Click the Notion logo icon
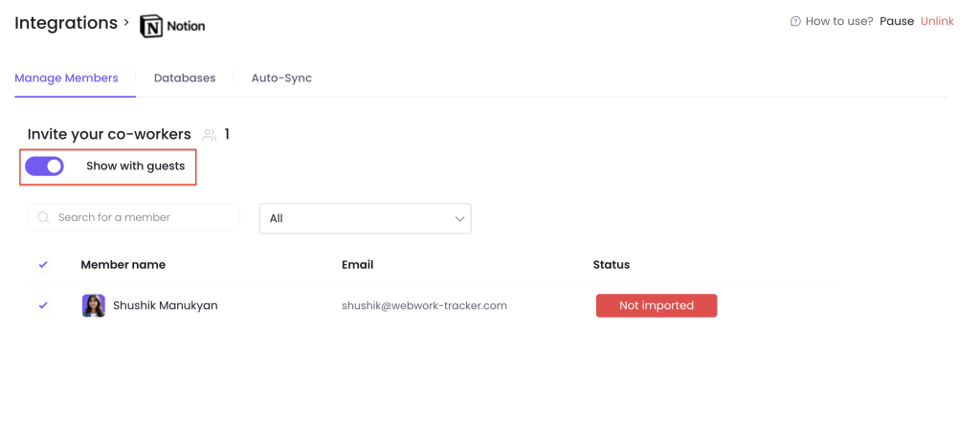This screenshot has width=980, height=421. click(x=150, y=26)
